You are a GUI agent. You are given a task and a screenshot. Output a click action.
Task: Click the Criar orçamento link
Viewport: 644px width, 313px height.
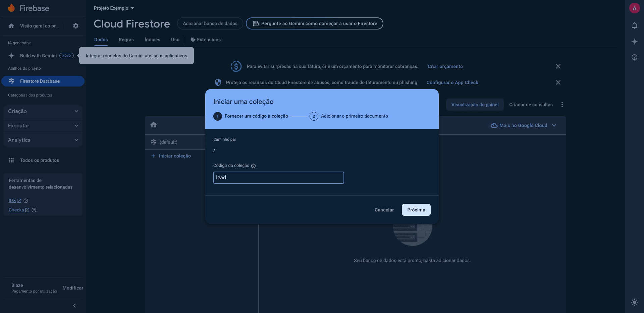[x=445, y=66]
